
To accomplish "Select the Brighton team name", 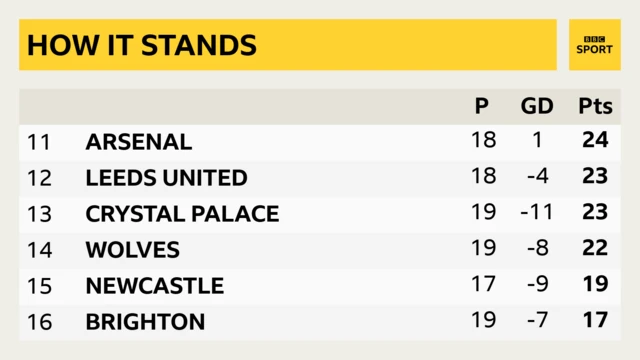I will [x=145, y=322].
